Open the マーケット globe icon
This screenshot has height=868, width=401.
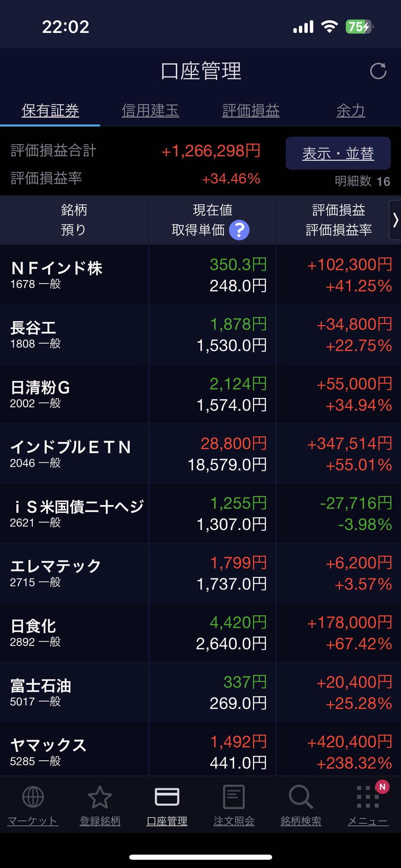coord(33,797)
